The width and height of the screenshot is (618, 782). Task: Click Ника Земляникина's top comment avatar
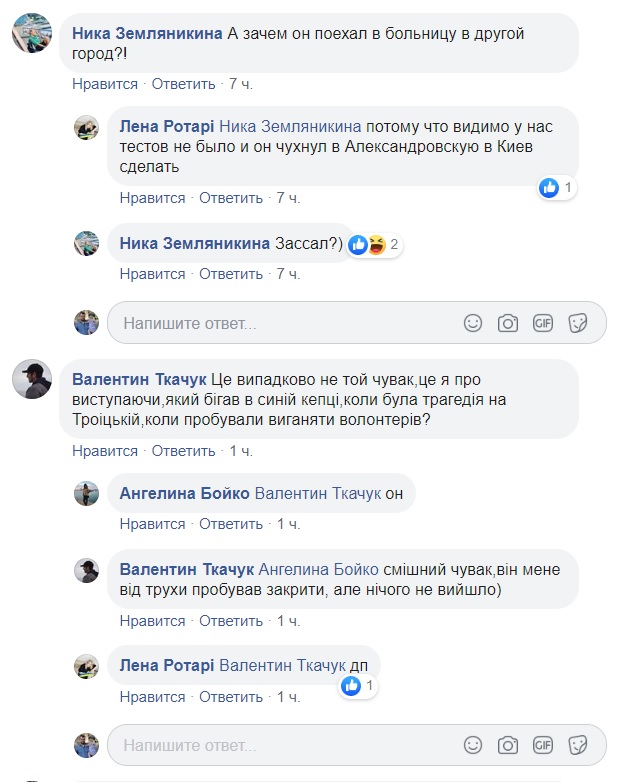point(32,33)
